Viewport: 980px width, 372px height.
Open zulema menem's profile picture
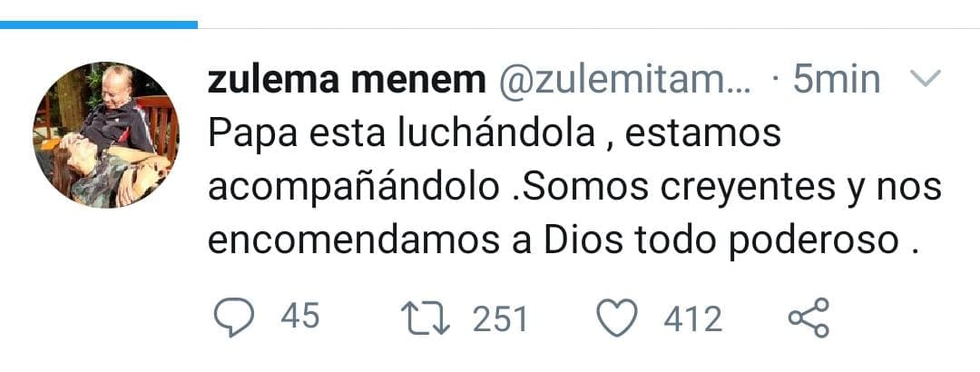[x=107, y=135]
